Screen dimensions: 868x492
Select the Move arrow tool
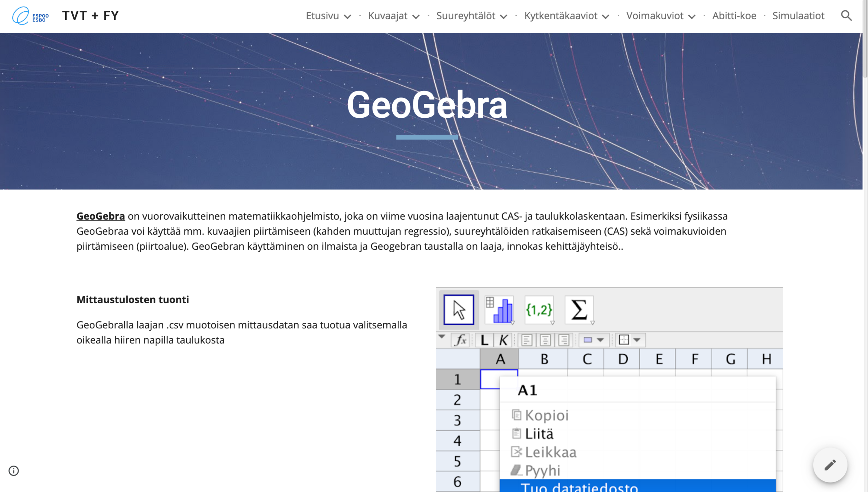(459, 310)
